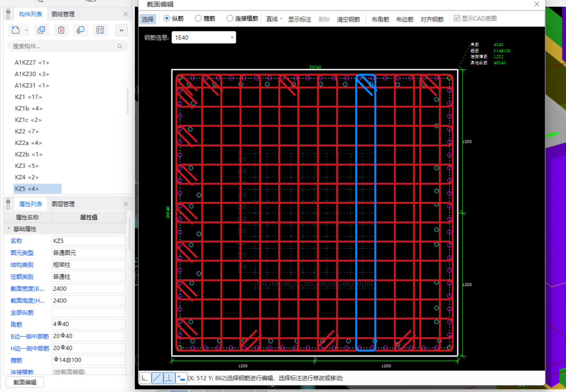Select the 连接植筋 radio button
The image size is (566, 392).
230,18
